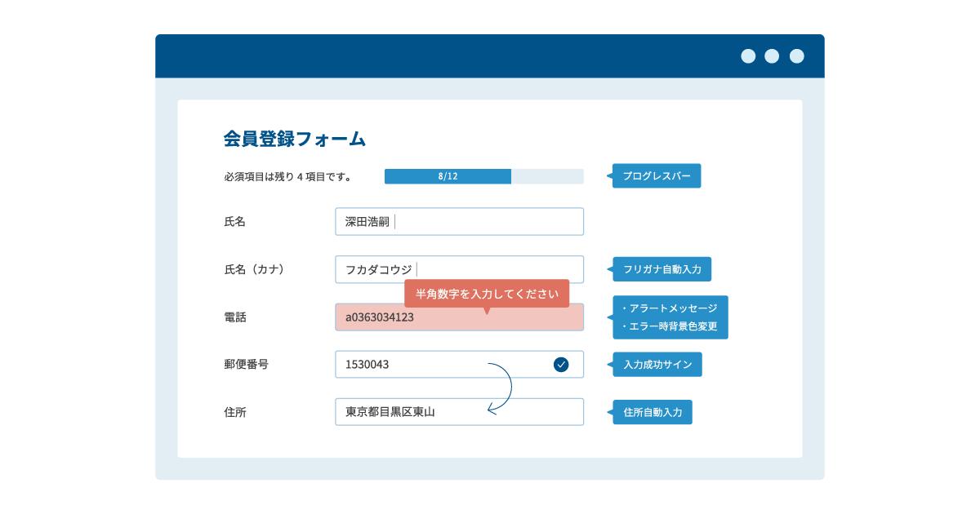Click the 郵便番号 field label
This screenshot has height=514, width=980.
[x=246, y=365]
